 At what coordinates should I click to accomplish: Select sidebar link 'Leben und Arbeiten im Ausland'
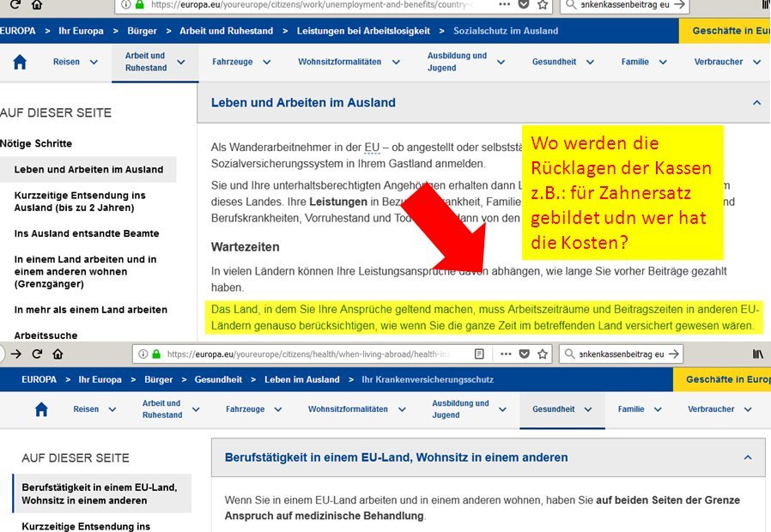88,170
